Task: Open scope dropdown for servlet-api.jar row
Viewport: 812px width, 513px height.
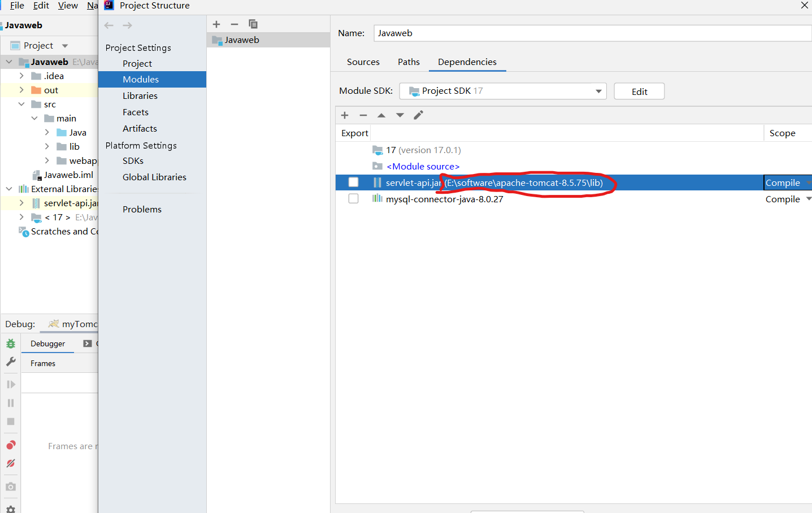Action: [809, 182]
